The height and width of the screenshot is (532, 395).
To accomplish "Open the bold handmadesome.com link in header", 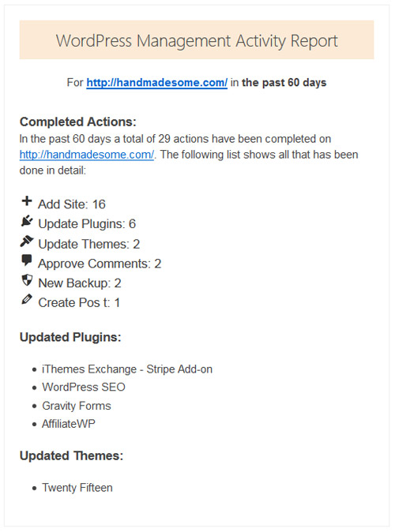I will coord(157,82).
